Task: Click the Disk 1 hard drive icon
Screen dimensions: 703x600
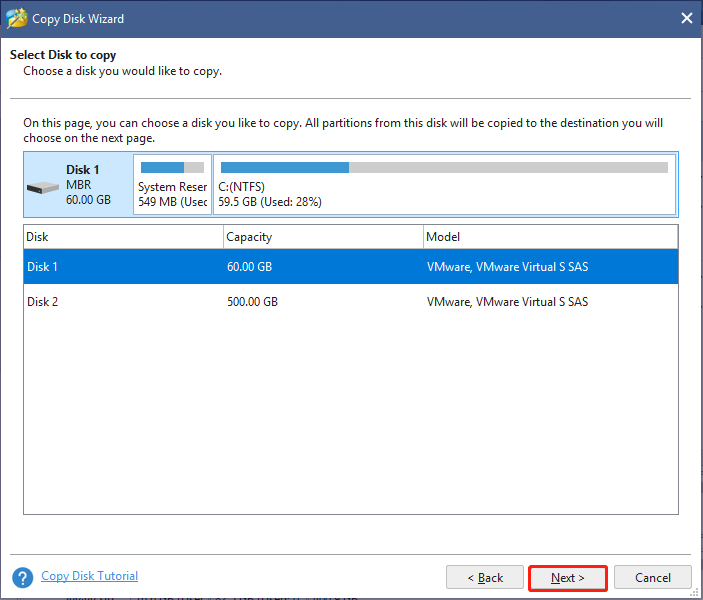Action: (43, 187)
